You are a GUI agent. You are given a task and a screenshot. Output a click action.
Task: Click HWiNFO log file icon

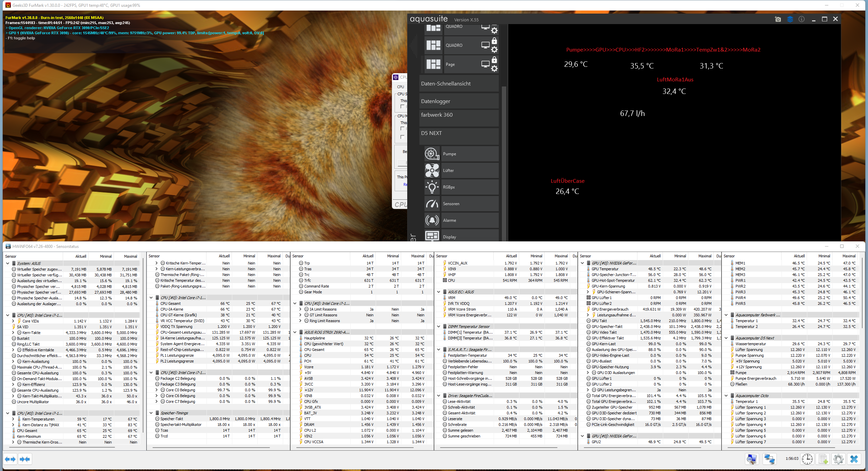823,459
